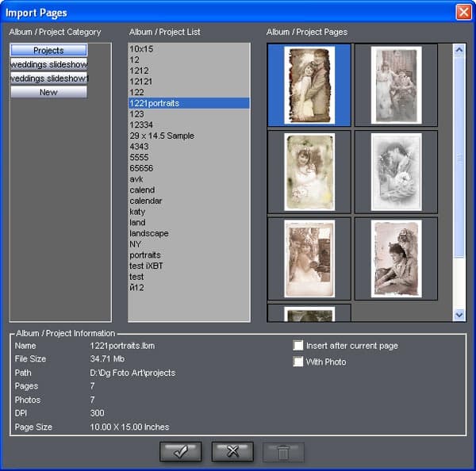Open the New category
476x471 pixels.
point(48,92)
